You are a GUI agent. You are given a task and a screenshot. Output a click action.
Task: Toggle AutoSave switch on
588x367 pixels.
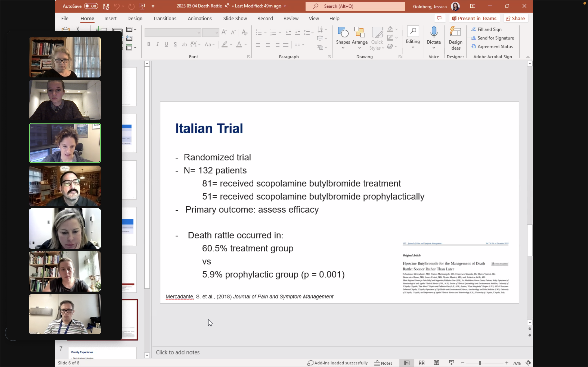[x=91, y=6]
